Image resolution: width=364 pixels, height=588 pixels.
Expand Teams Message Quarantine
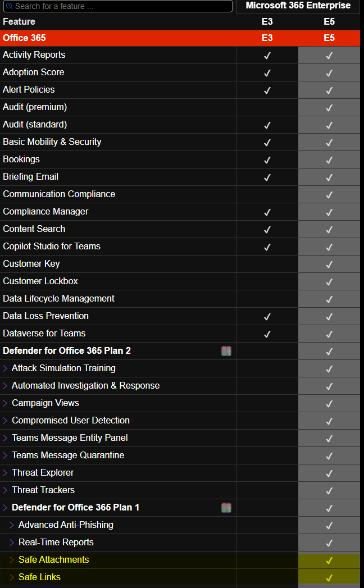click(5, 455)
